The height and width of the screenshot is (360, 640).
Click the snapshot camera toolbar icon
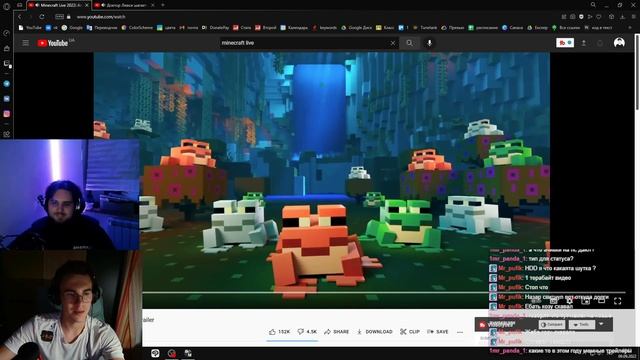573,17
